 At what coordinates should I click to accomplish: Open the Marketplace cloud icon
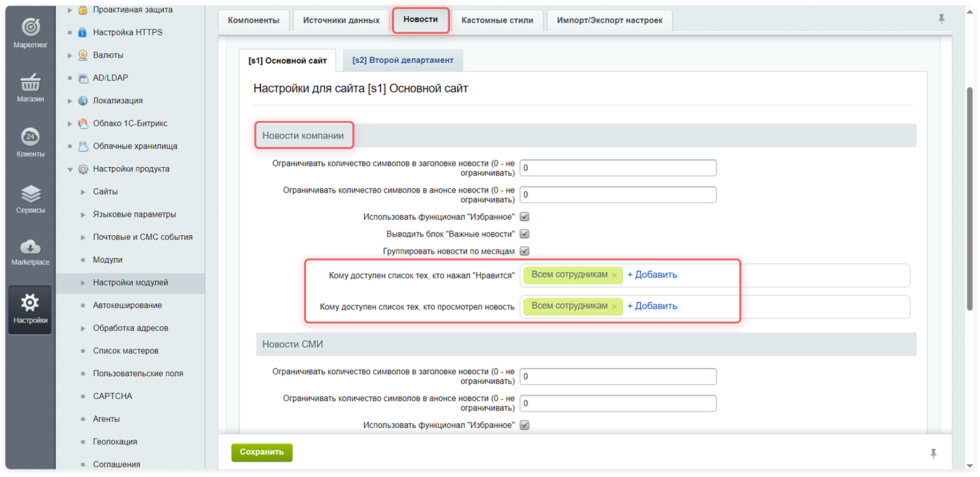coord(31,247)
